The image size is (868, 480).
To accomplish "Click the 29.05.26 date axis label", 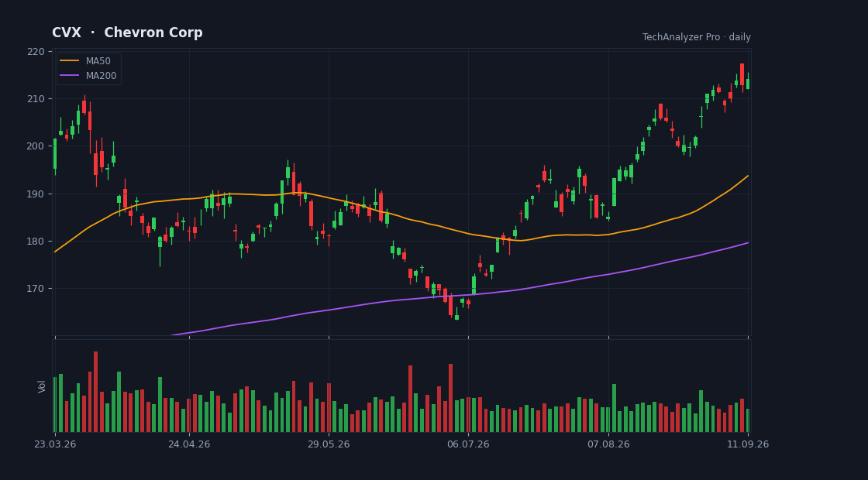I will click(x=329, y=444).
